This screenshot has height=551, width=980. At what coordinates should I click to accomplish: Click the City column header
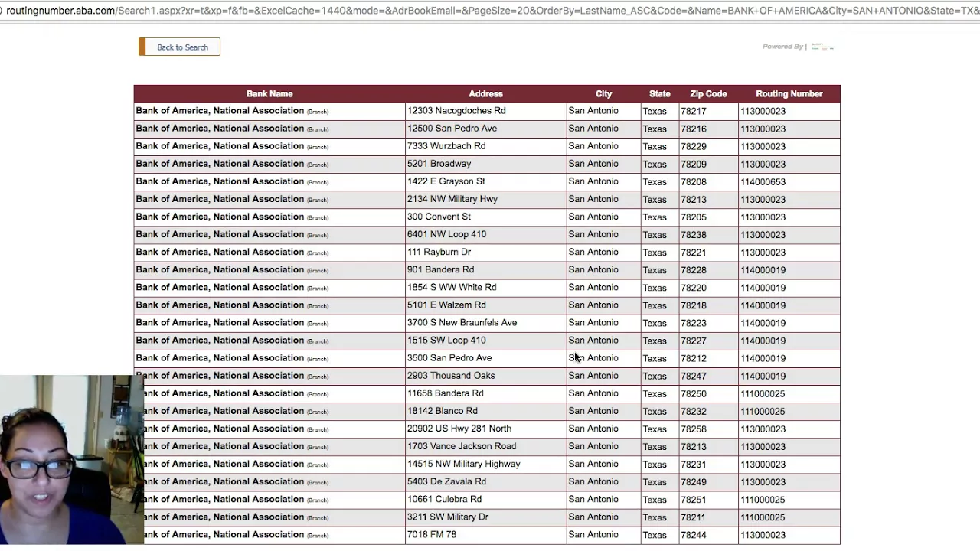(x=604, y=94)
